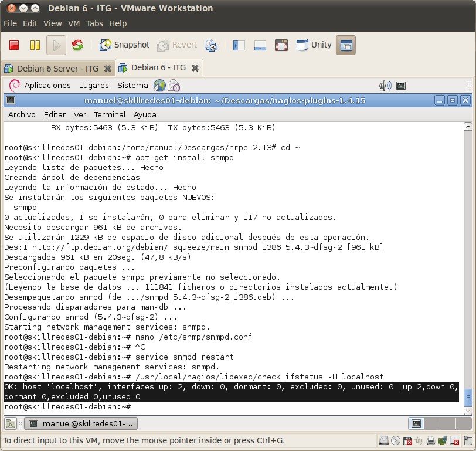
Task: Open the VM menu
Action: [x=73, y=24]
